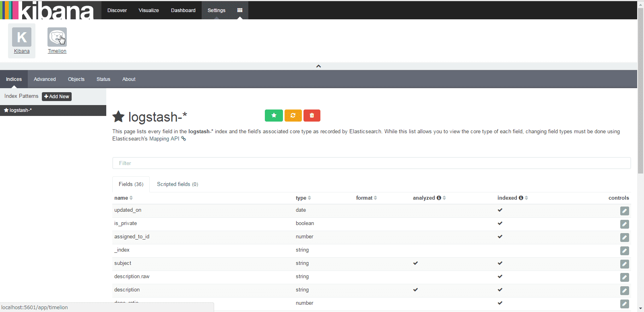Click the logstash-* page heading
The width and height of the screenshot is (644, 312).
click(157, 117)
